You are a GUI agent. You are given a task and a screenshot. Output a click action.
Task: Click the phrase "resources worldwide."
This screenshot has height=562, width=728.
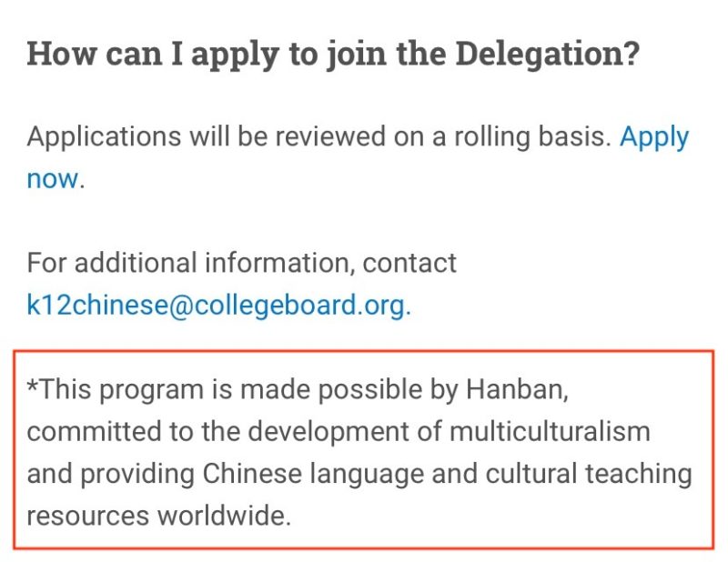click(x=159, y=516)
